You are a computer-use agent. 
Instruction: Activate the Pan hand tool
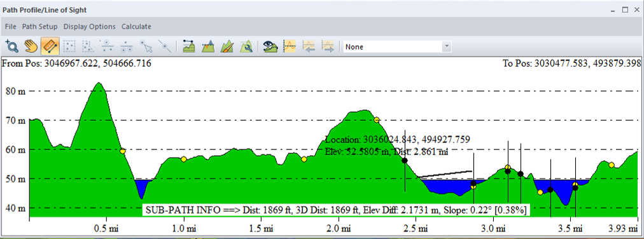tap(31, 46)
